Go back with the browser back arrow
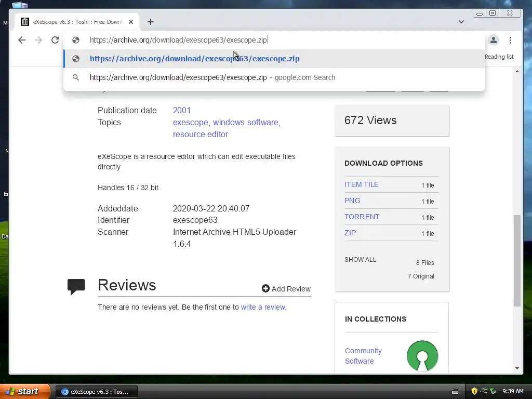This screenshot has width=532, height=399. 22,40
